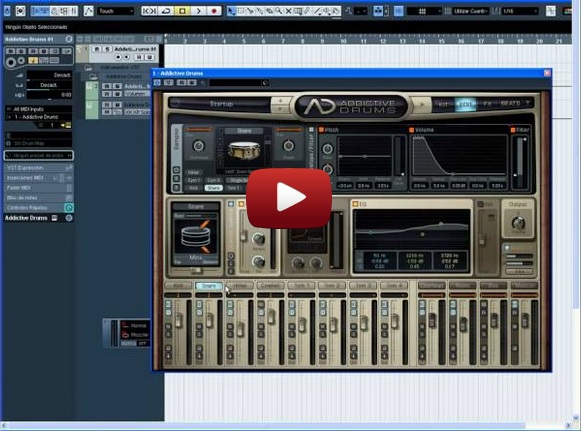This screenshot has height=431, width=581.
Task: Select the Zoom magnifier tool
Action: click(x=279, y=11)
